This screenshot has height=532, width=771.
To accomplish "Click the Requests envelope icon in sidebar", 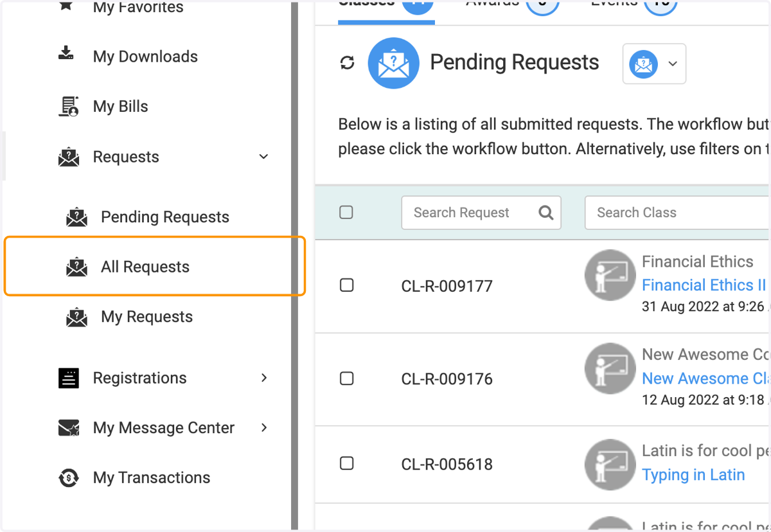I will point(69,157).
